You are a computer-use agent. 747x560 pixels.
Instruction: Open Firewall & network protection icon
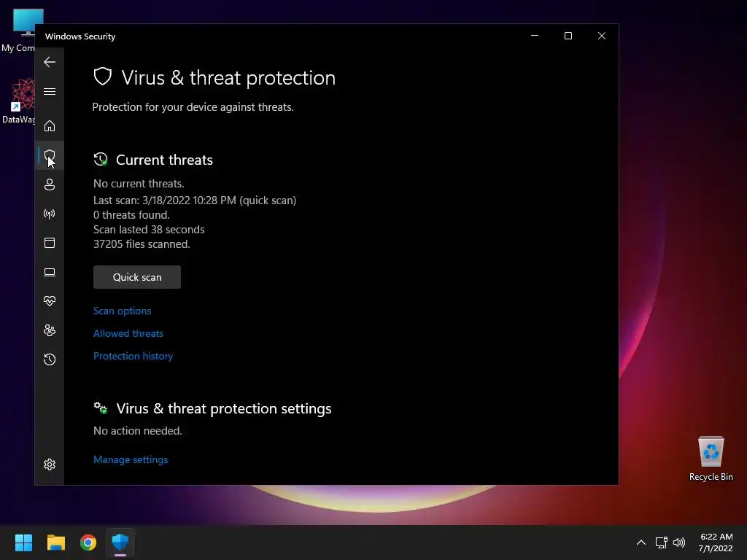[50, 214]
